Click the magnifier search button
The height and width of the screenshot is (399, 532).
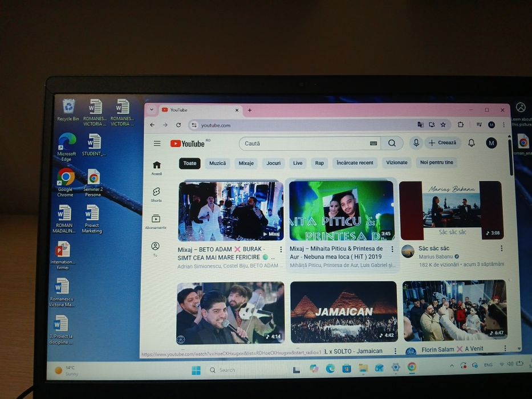[x=392, y=143]
